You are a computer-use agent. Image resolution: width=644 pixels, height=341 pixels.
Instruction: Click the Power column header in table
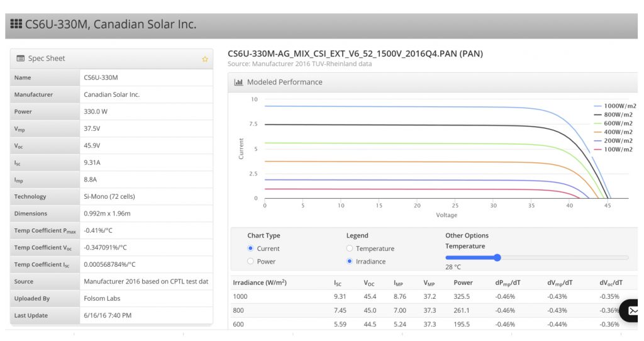point(463,282)
